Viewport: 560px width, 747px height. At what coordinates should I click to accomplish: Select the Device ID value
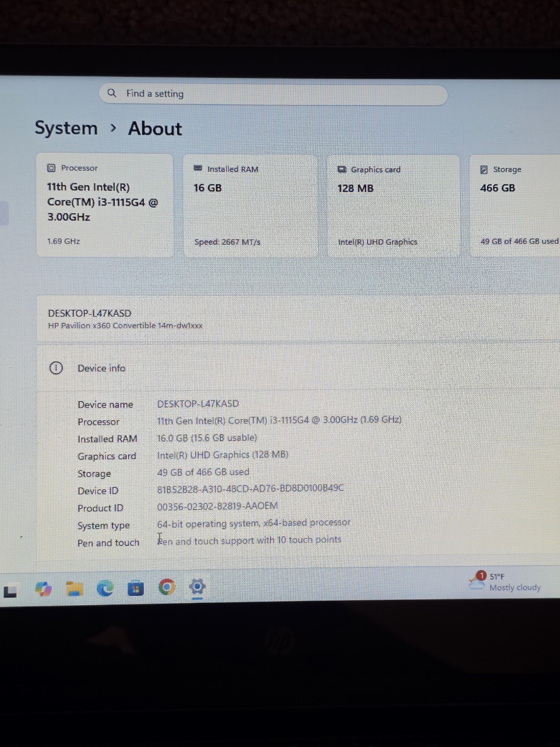click(x=250, y=488)
